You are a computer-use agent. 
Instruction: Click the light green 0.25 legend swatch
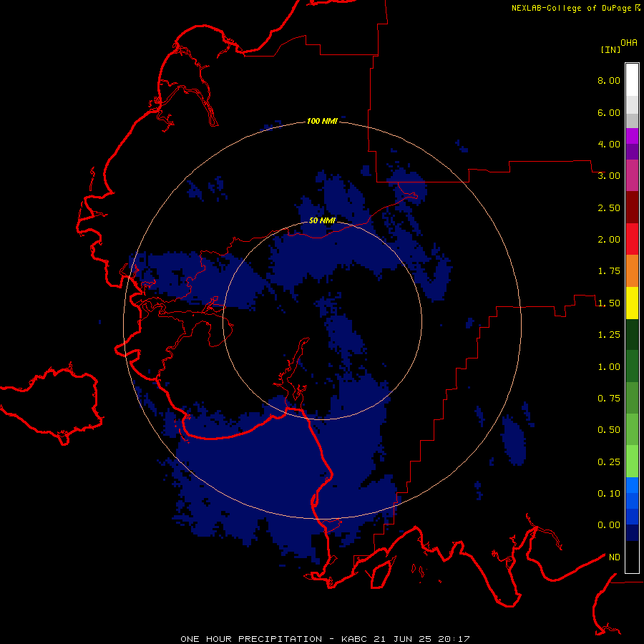point(632,462)
